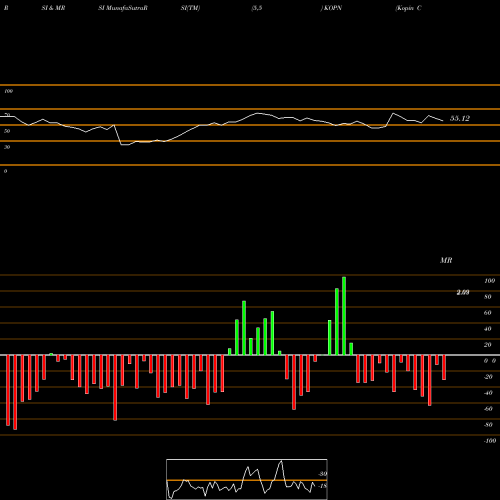Viewport: 500px width, 500px height.
Task: Click the 'MR' label above histogram
Action: pos(446,260)
